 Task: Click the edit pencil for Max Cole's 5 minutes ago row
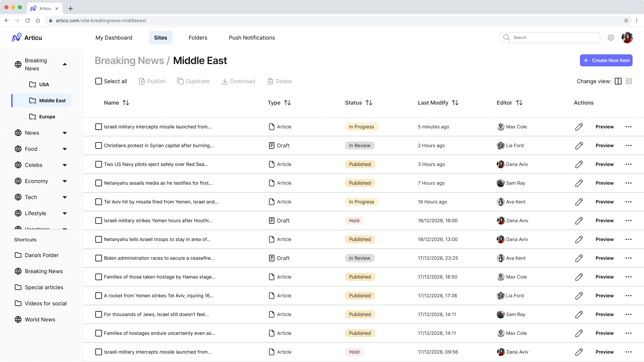[579, 127]
